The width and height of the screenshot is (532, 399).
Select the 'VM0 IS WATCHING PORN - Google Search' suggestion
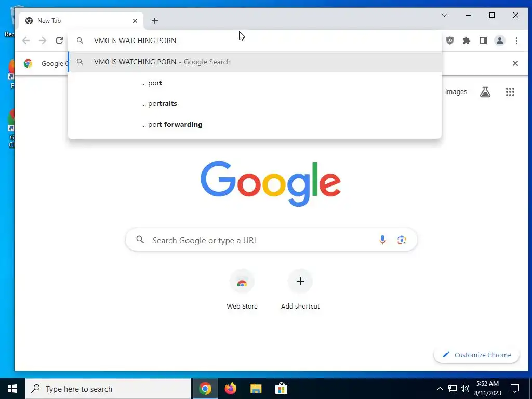[x=255, y=62]
